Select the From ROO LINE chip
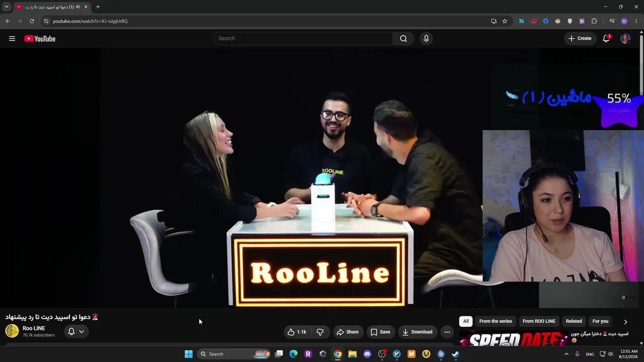The height and width of the screenshot is (362, 644). coord(539,321)
